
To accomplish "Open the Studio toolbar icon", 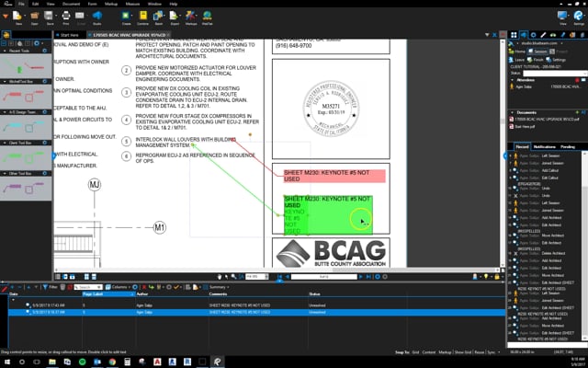I will pos(97,16).
